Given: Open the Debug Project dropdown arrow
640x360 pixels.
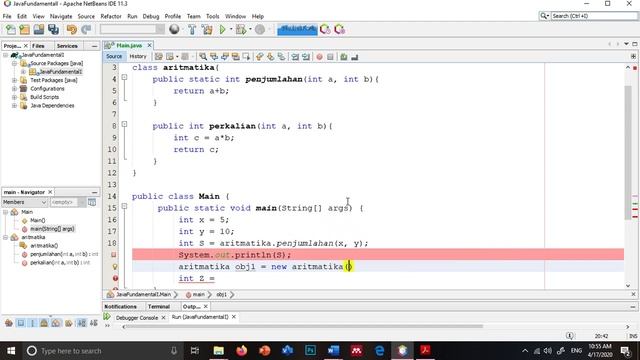Looking at the screenshot, I should [250, 29].
